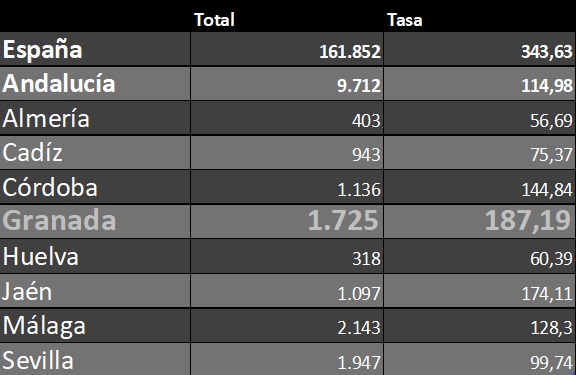Select España rate value 343,63
The image size is (576, 375).
click(547, 51)
